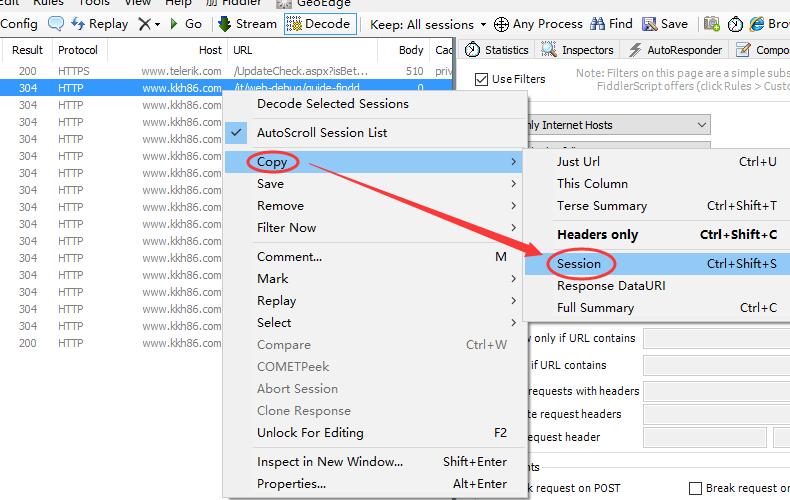
Task: Sort sessions by the Body column header
Action: [x=403, y=50]
